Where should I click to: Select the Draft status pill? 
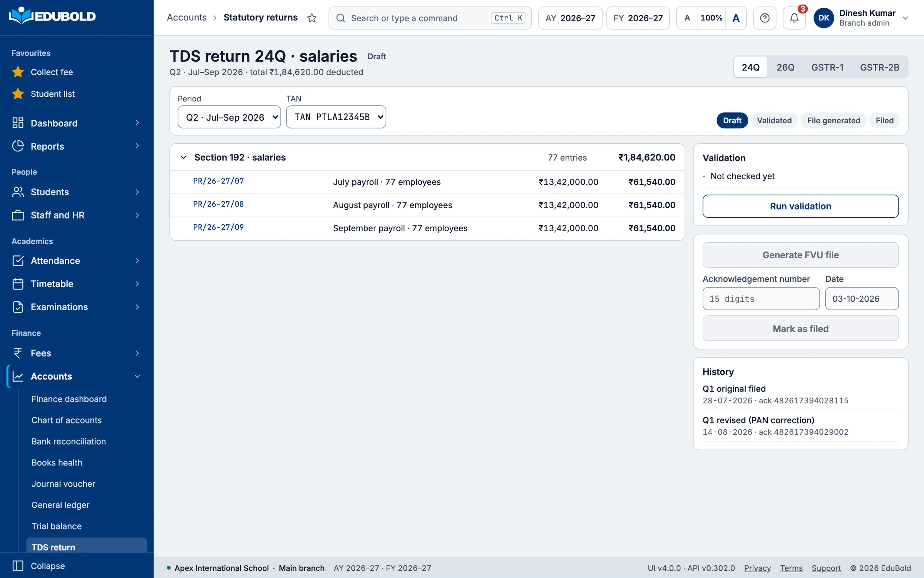point(732,121)
